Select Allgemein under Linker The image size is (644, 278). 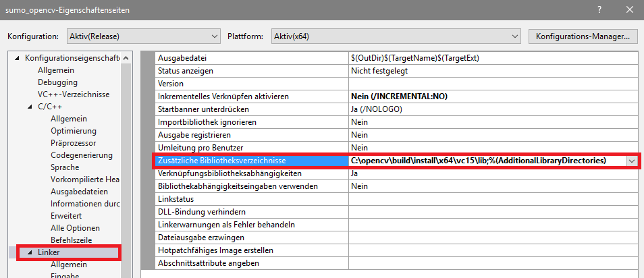click(x=69, y=265)
